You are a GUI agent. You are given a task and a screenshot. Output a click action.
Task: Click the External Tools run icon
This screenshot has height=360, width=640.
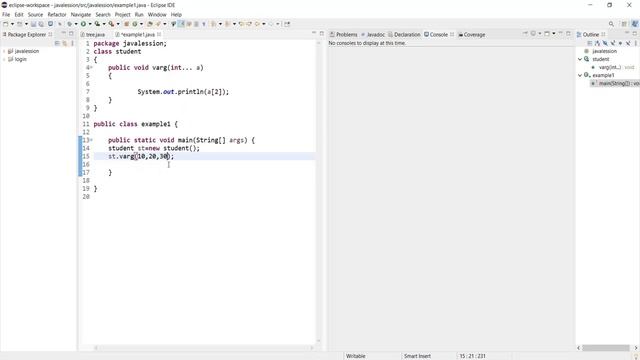tap(111, 24)
